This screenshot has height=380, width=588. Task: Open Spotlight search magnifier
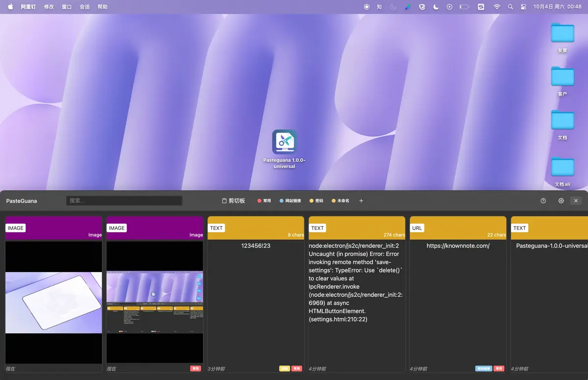click(511, 7)
